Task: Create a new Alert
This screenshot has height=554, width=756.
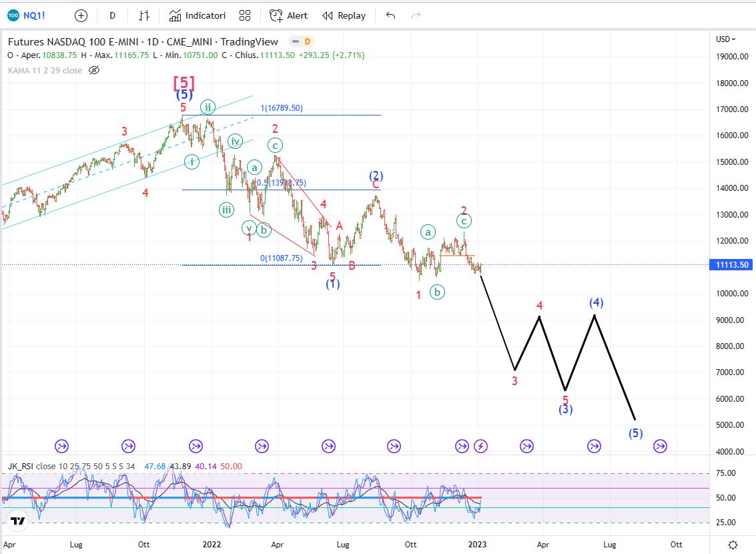Action: point(288,15)
